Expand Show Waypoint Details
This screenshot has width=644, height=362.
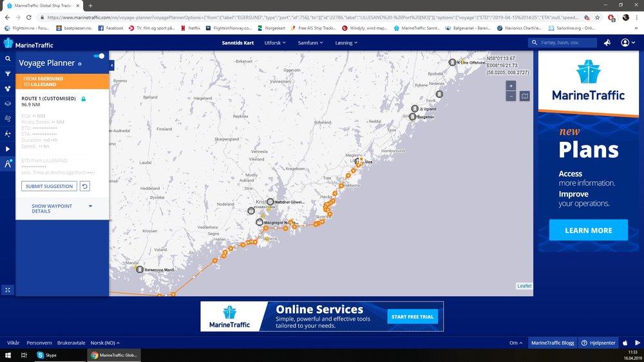(62, 209)
